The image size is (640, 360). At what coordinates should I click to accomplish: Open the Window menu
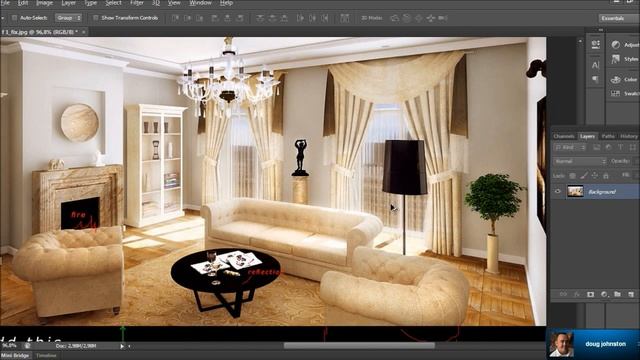click(x=200, y=3)
